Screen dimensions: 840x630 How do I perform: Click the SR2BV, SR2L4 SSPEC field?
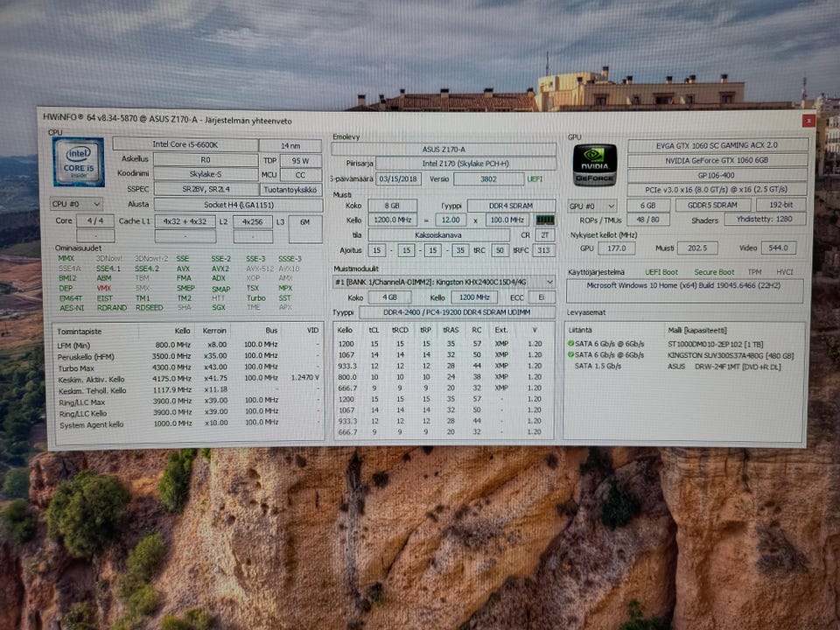coord(206,189)
